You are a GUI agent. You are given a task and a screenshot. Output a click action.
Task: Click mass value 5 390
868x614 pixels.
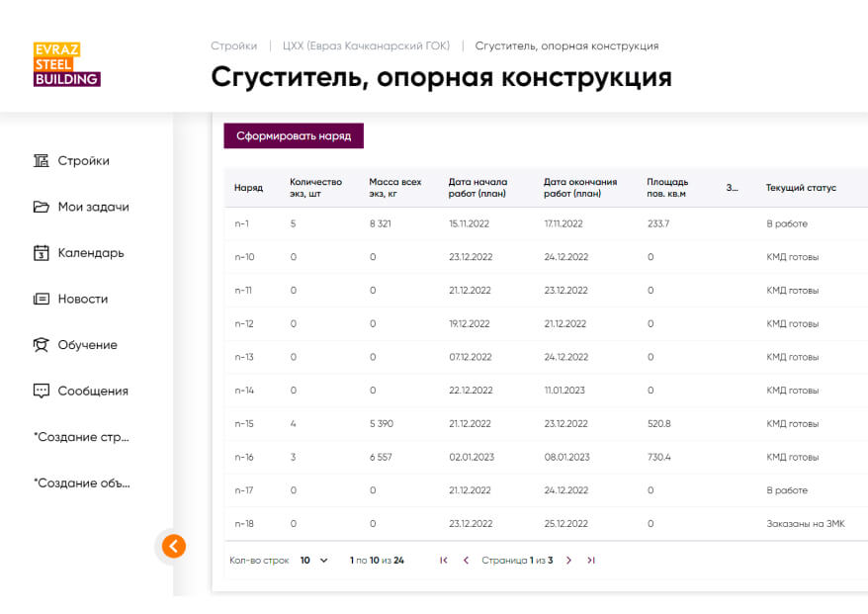pos(382,423)
